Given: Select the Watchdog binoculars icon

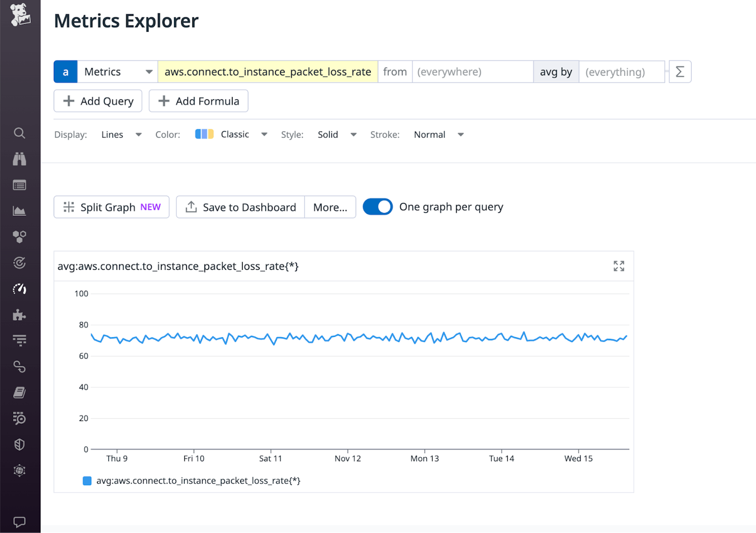Looking at the screenshot, I should pyautogui.click(x=20, y=159).
